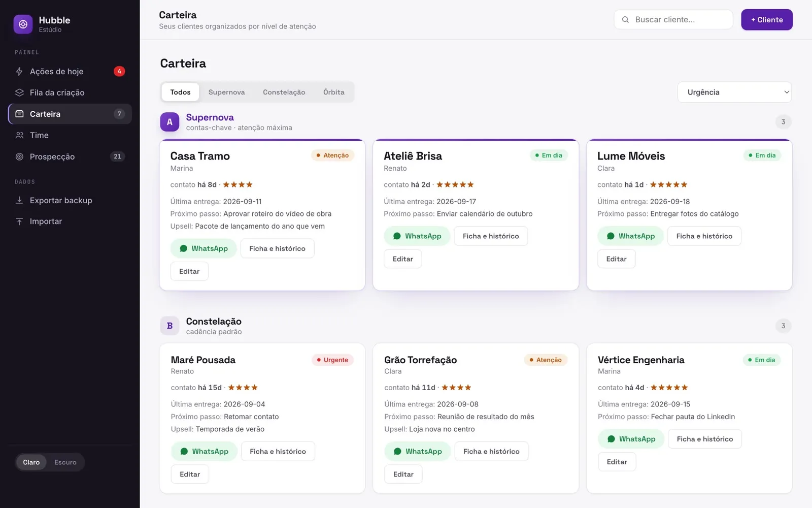Image resolution: width=812 pixels, height=508 pixels.
Task: Filter by the Supernova tab
Action: pyautogui.click(x=226, y=92)
